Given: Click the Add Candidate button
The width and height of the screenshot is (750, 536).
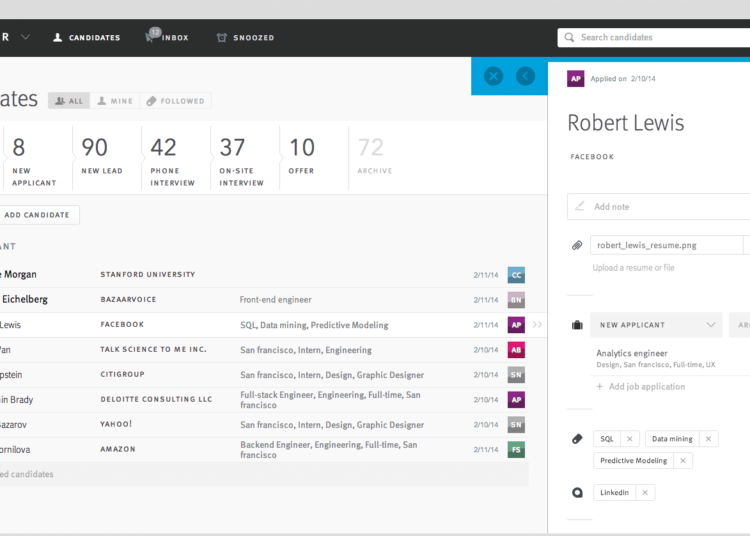Looking at the screenshot, I should coord(37,215).
